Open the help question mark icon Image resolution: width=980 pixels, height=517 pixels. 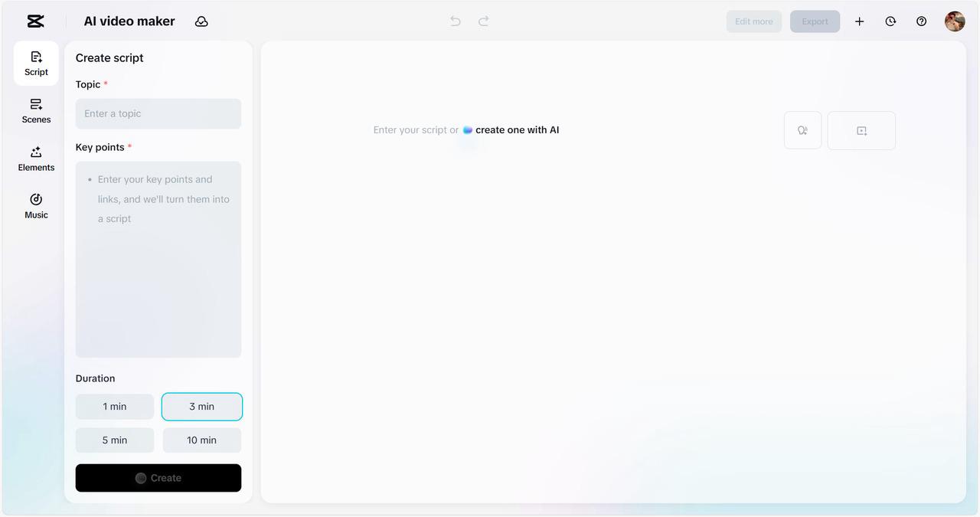point(922,21)
